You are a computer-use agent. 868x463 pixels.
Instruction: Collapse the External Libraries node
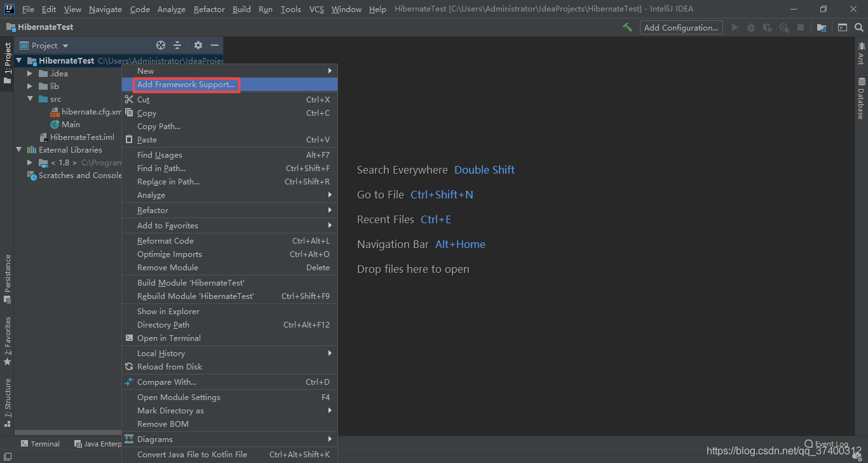point(19,150)
